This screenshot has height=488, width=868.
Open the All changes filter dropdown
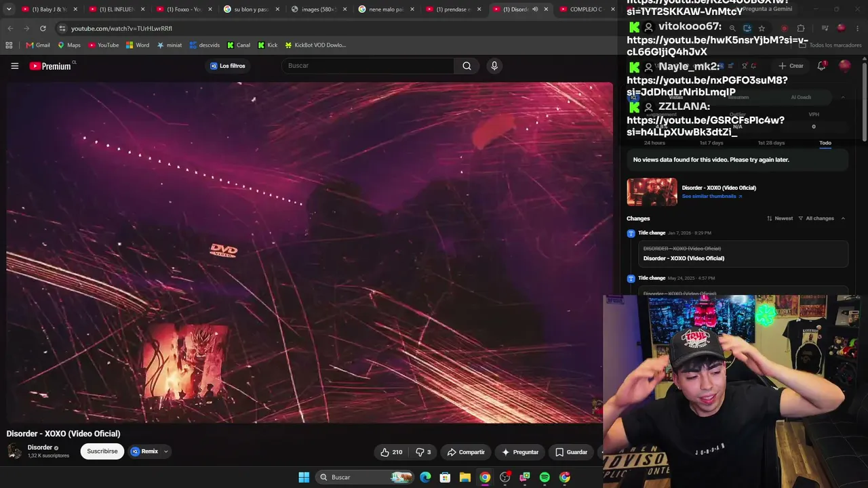pos(816,218)
